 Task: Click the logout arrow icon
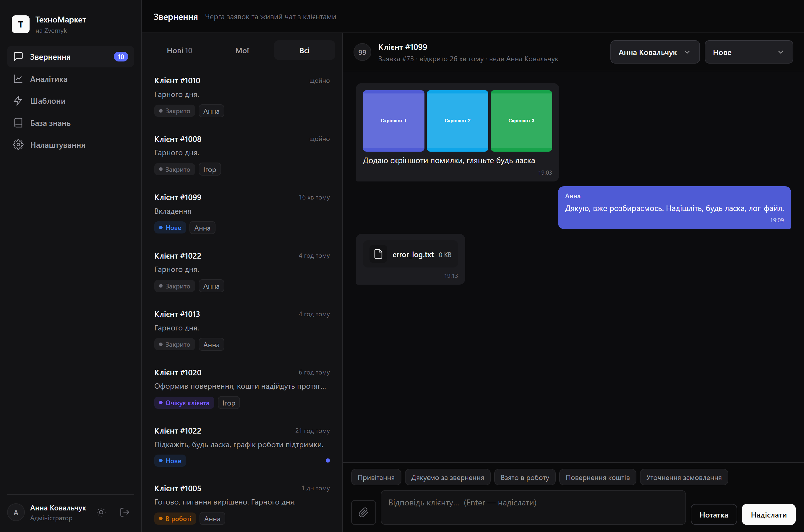(124, 512)
